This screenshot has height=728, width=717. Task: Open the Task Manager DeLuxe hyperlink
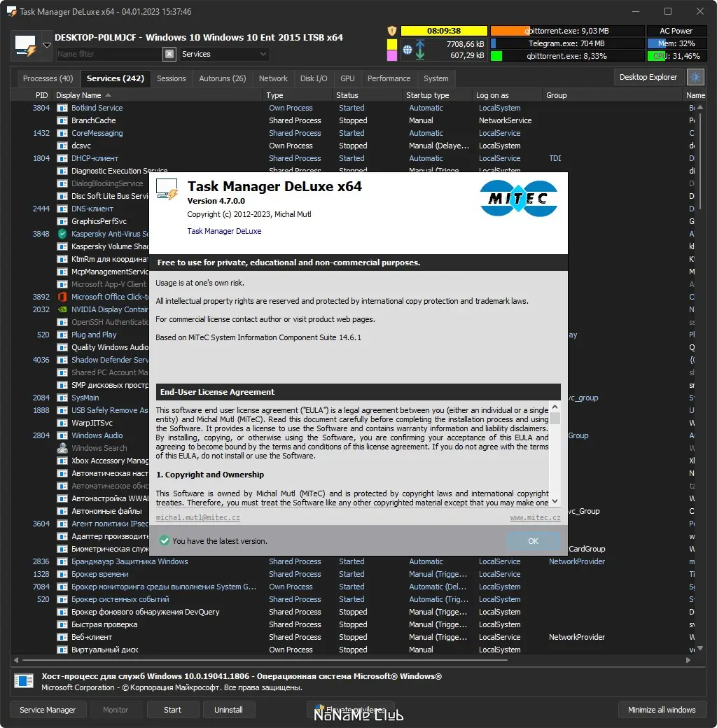coord(224,231)
